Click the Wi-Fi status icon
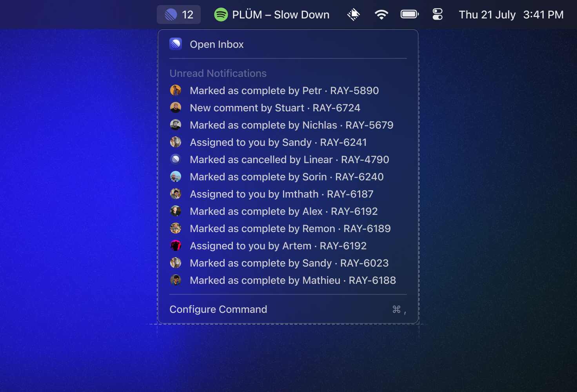This screenshot has height=392, width=577. coord(381,14)
